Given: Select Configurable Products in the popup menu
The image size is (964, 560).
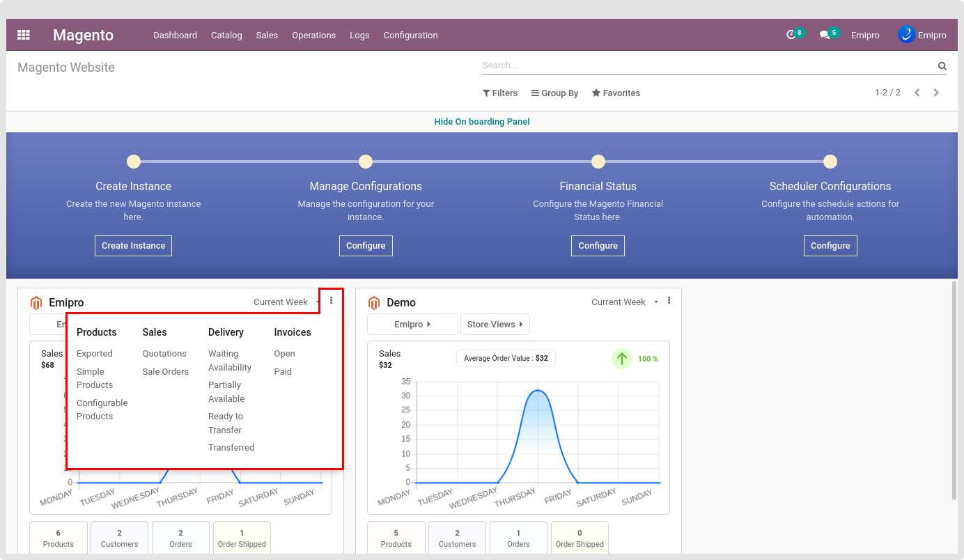Looking at the screenshot, I should coord(102,410).
